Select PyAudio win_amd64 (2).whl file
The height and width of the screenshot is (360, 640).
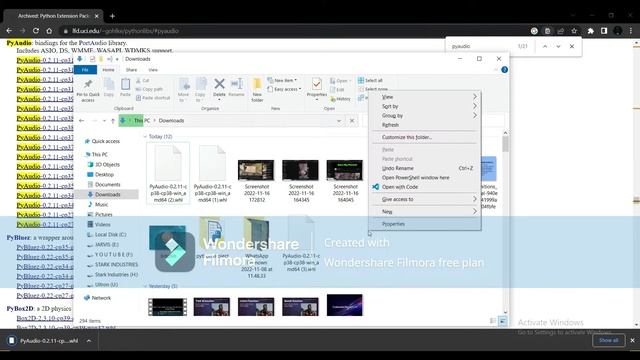[168, 173]
